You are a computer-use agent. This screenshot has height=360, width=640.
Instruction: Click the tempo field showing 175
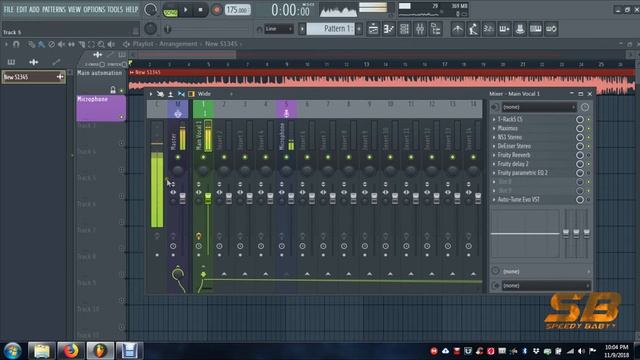click(238, 10)
